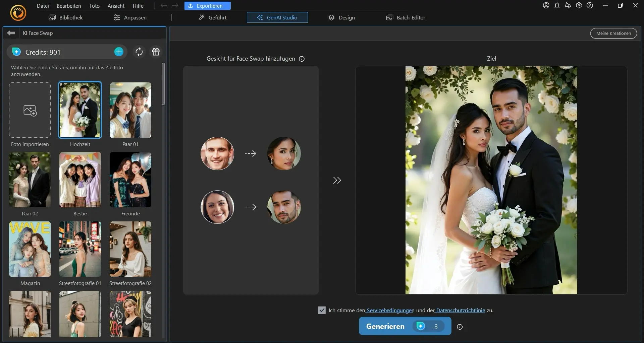The height and width of the screenshot is (343, 644).
Task: Open the Foto menu
Action: pyautogui.click(x=95, y=6)
